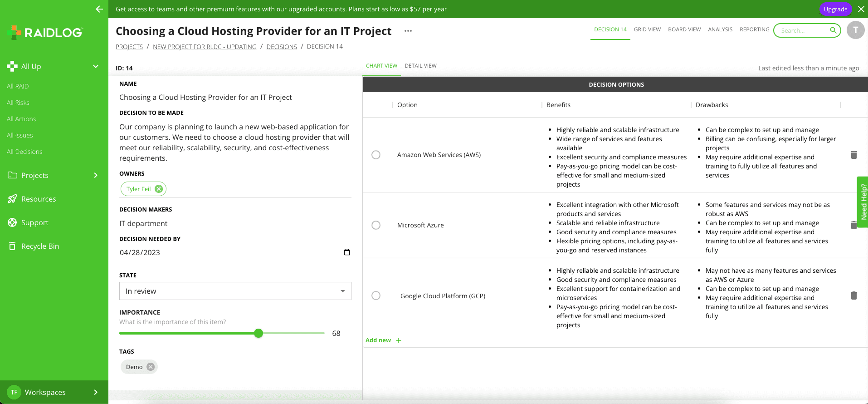
Task: Open All Risks in sidebar
Action: click(18, 103)
